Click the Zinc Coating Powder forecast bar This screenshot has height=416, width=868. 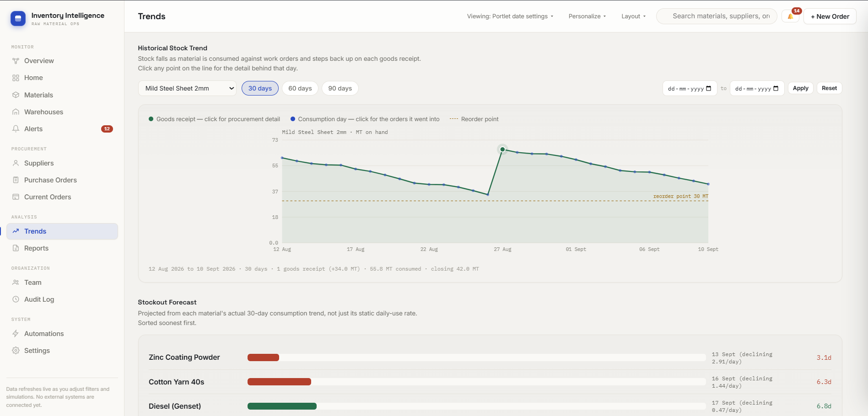[263, 357]
